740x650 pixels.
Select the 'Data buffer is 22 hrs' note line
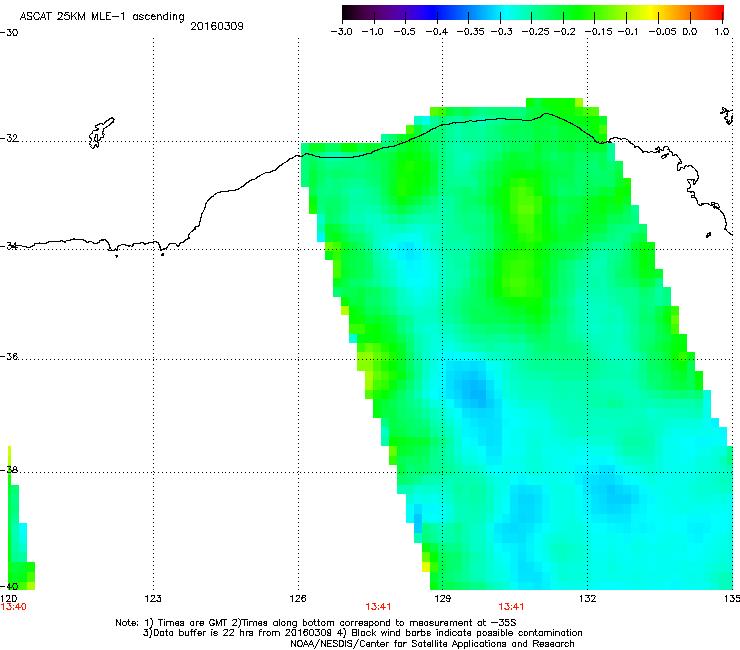[x=362, y=633]
